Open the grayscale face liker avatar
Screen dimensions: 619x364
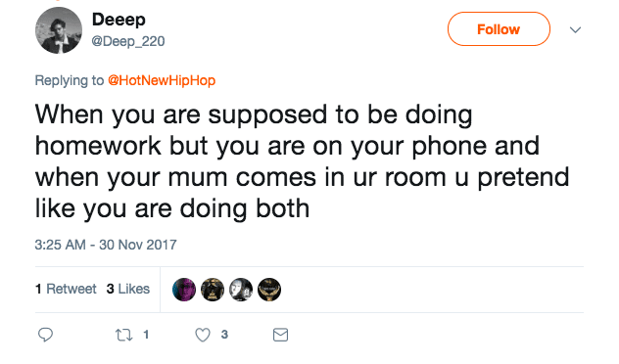[241, 290]
